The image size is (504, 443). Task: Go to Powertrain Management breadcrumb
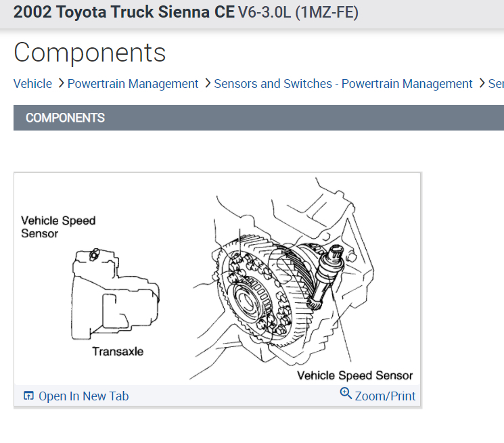coord(133,84)
